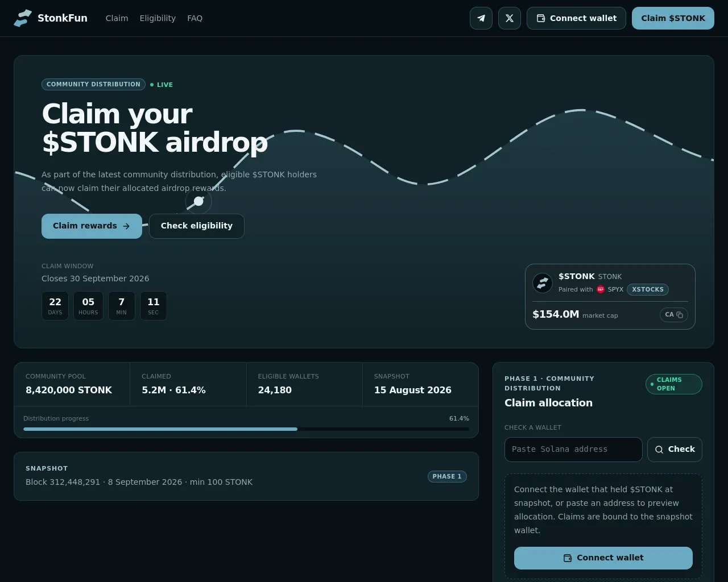Click the $STONK token avatar icon

(543, 282)
